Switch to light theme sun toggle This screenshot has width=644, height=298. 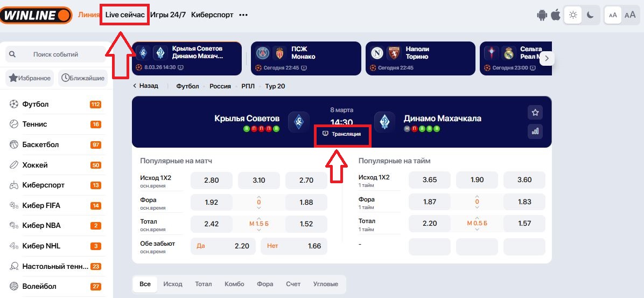tap(573, 15)
